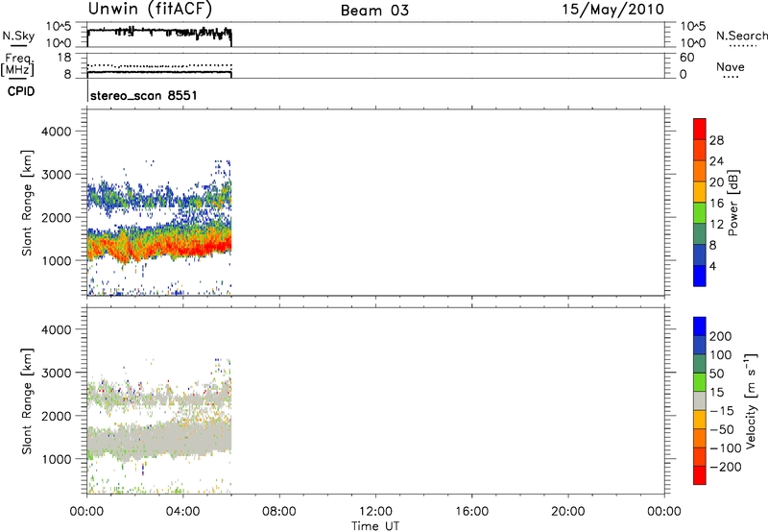The width and height of the screenshot is (768, 532).
Task: Click the '12:00' time axis label
Action: (375, 512)
